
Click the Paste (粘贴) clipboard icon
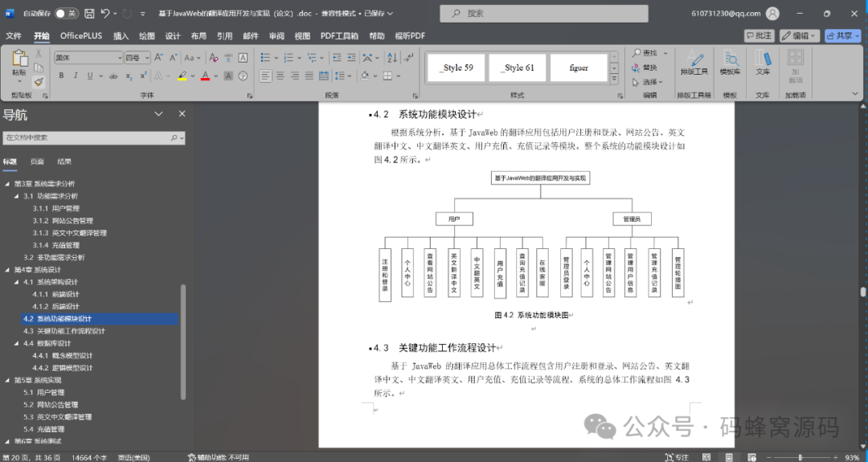coord(18,59)
